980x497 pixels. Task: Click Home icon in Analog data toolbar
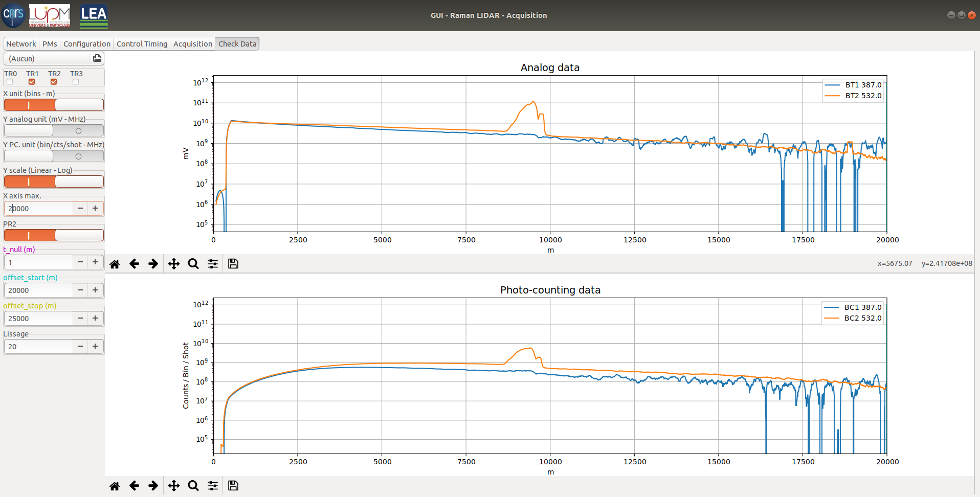point(115,264)
